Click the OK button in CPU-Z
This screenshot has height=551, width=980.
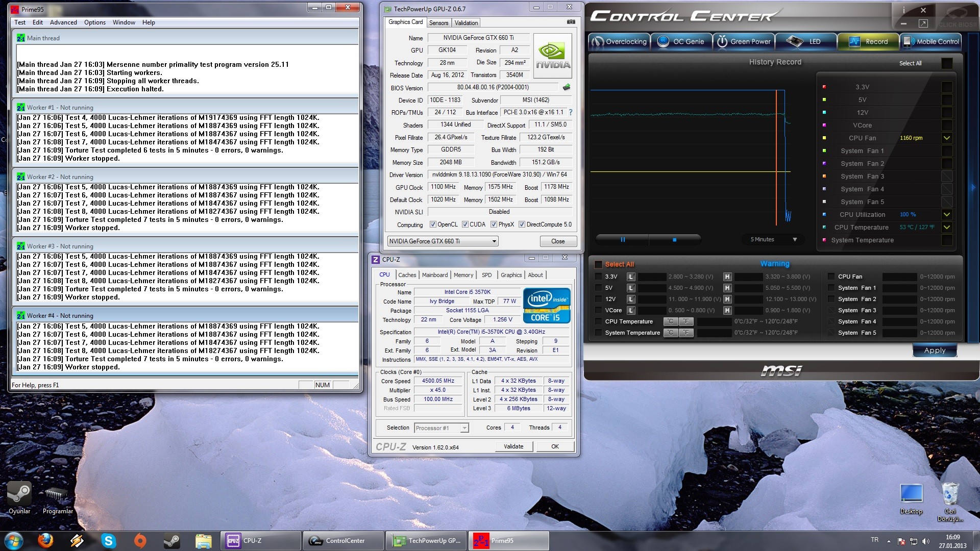[x=555, y=446]
